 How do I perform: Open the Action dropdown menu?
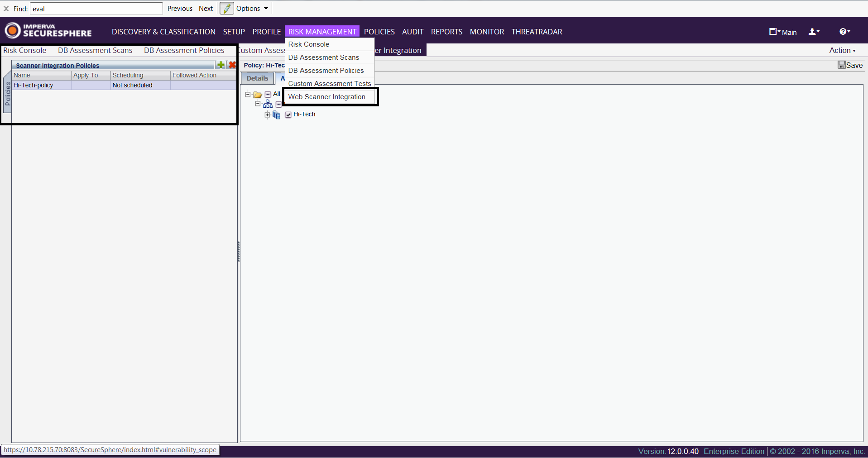click(x=842, y=50)
